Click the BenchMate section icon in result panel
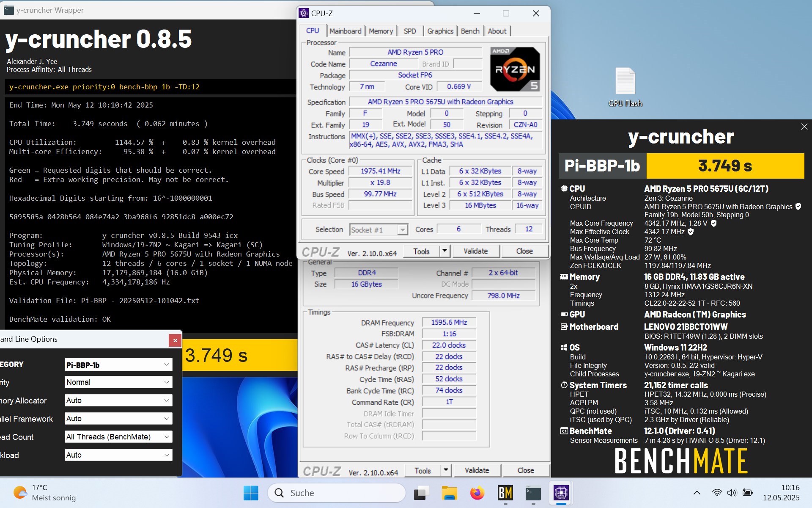This screenshot has height=508, width=812. [564, 431]
